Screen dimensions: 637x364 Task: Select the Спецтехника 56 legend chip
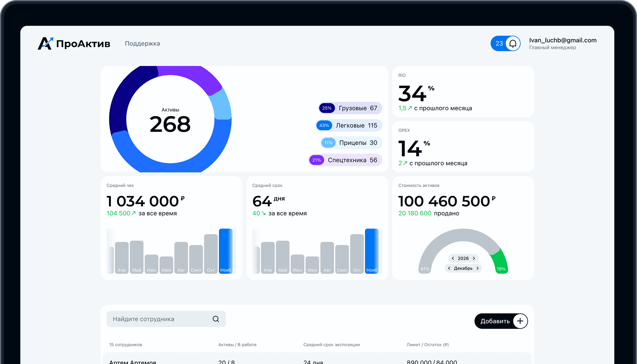pos(345,160)
